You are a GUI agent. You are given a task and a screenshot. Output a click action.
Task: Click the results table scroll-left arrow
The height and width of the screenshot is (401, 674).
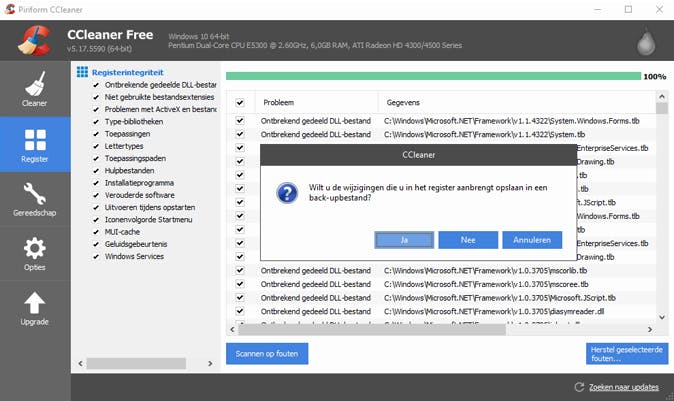coord(232,330)
